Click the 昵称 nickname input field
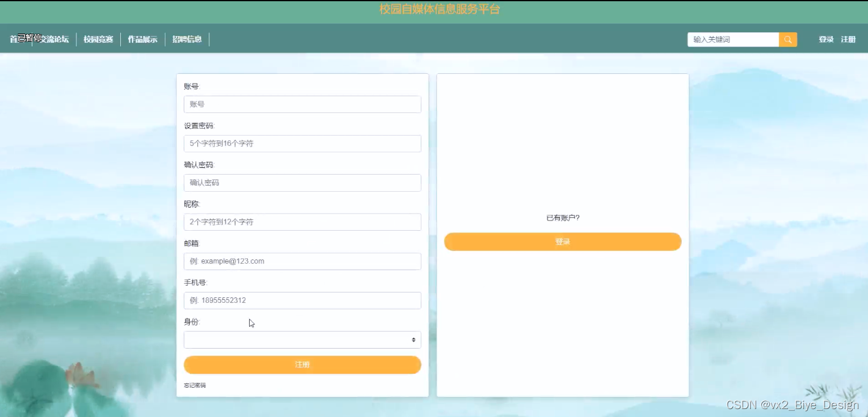868x417 pixels. pyautogui.click(x=302, y=222)
